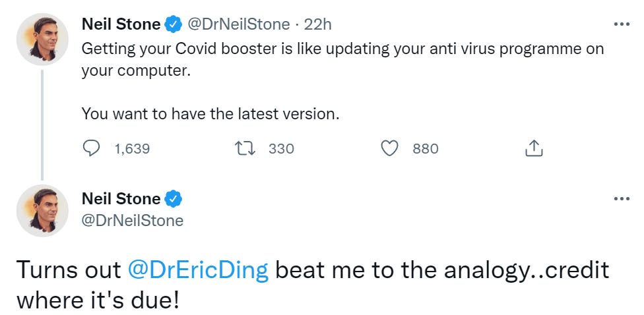The image size is (644, 315).
Task: Click verified badge on second tweet
Action: pyautogui.click(x=173, y=199)
